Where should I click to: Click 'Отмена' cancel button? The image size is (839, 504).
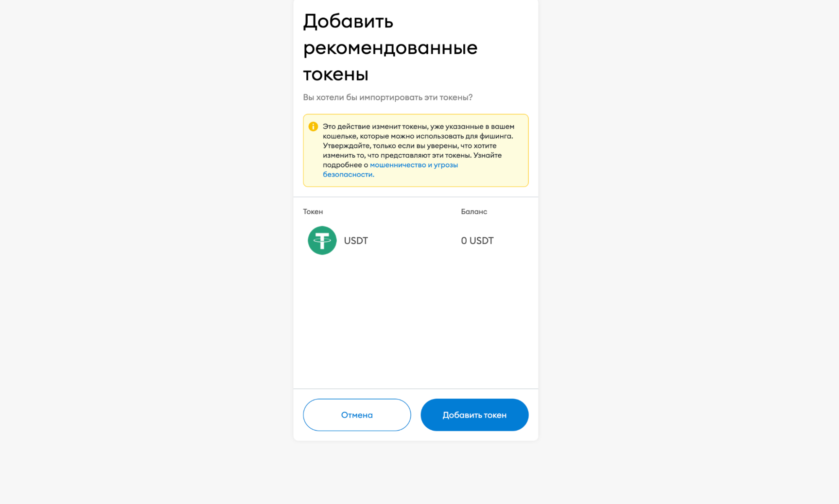pos(355,414)
